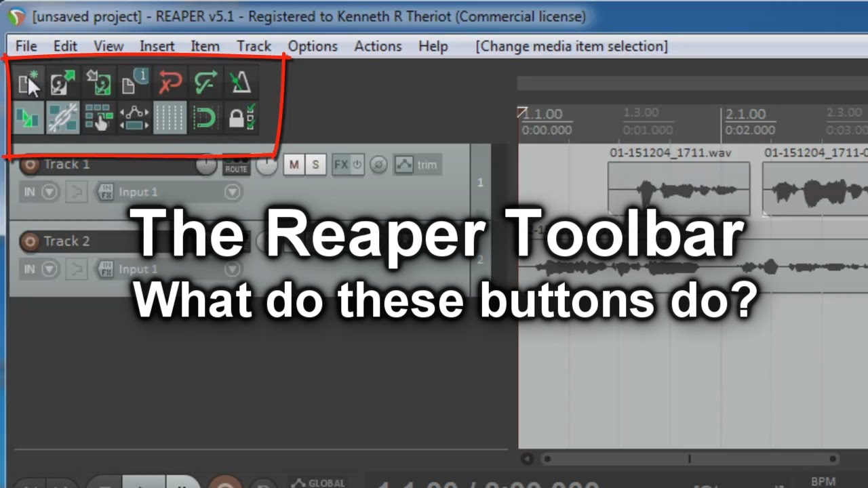Open Track 1 input FX icon
The height and width of the screenshot is (488, 868).
[106, 192]
